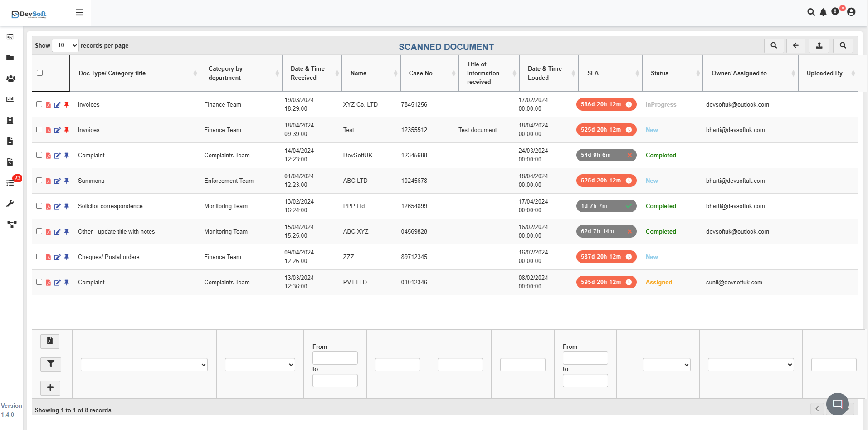Open the user profile icon

[x=851, y=12]
